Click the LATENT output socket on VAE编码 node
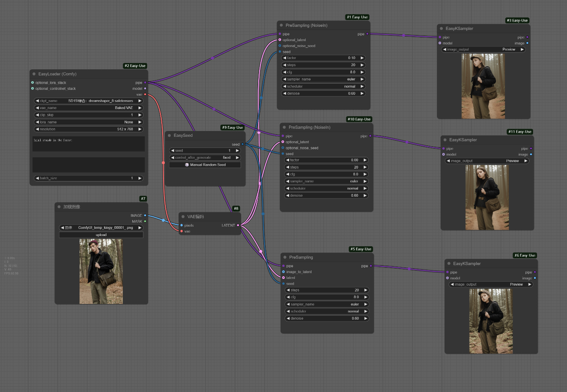Screen dimensions: 567x392 [238, 225]
